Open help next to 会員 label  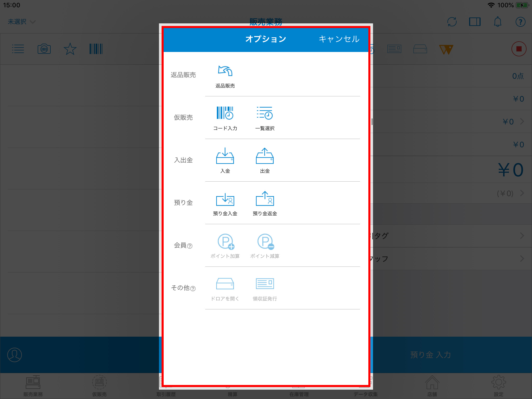[x=190, y=246]
